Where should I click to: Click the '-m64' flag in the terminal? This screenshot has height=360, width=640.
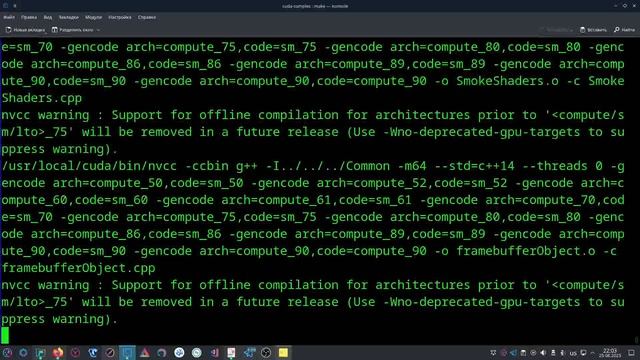[412, 166]
